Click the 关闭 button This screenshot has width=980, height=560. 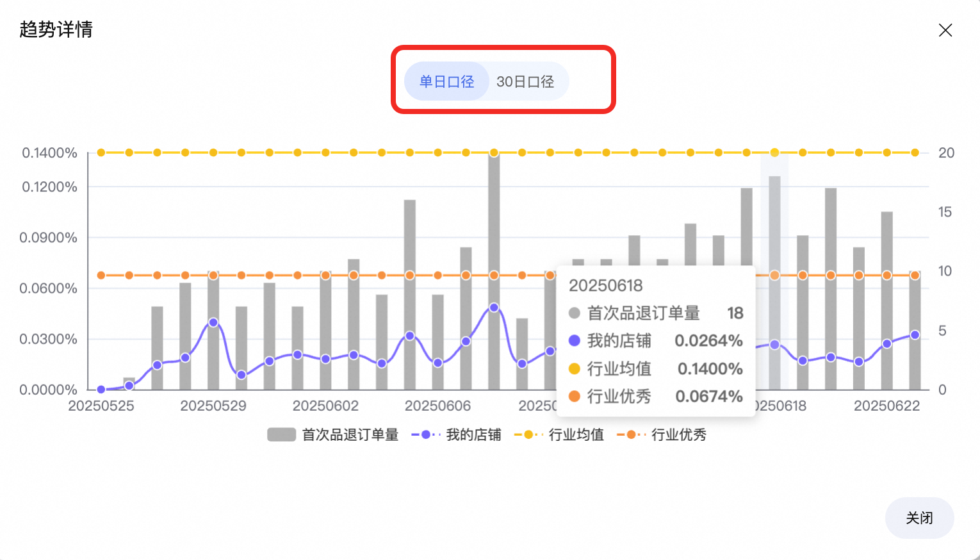(919, 518)
